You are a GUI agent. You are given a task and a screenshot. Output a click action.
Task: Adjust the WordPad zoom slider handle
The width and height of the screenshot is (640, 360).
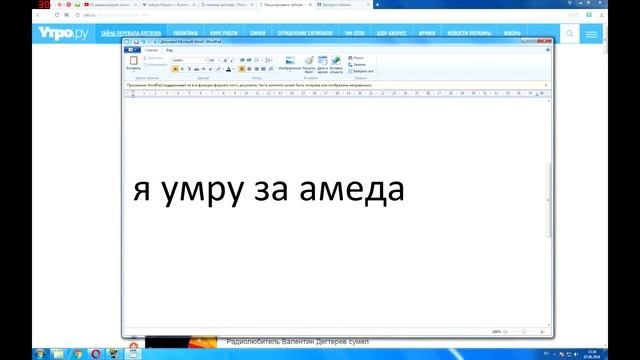tap(523, 332)
